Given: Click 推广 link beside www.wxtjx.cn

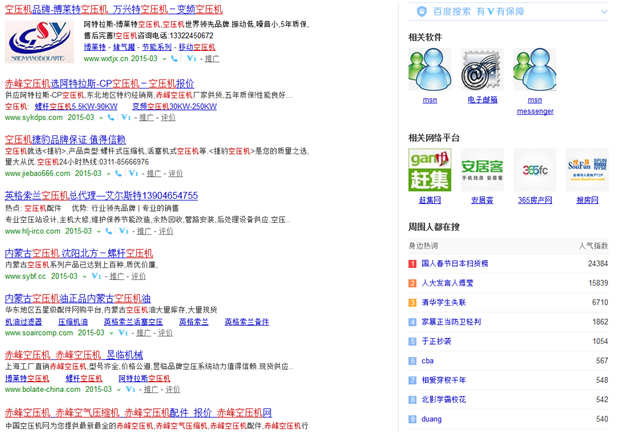Looking at the screenshot, I should [212, 59].
